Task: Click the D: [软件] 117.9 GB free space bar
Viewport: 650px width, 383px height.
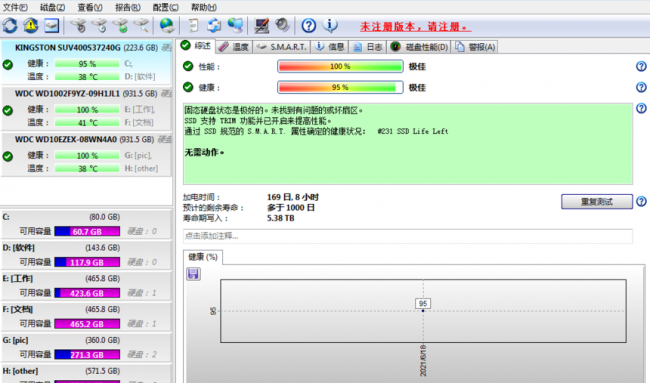Action: (87, 262)
